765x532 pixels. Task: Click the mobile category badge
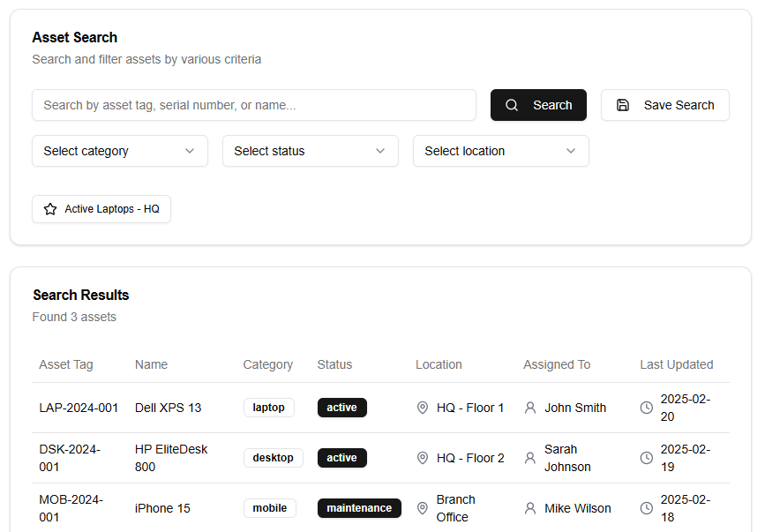270,508
